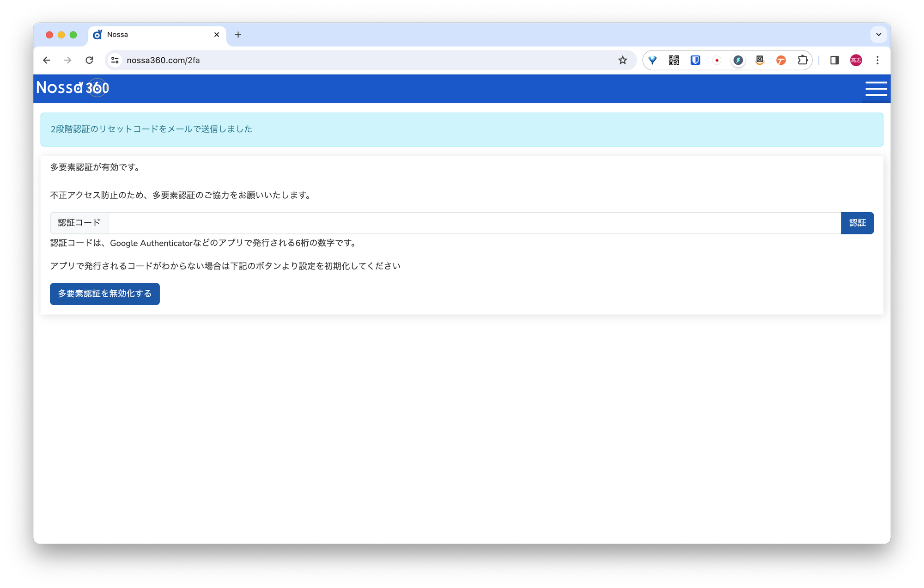The height and width of the screenshot is (588, 924).
Task: Close the Nossa tab
Action: tap(217, 35)
